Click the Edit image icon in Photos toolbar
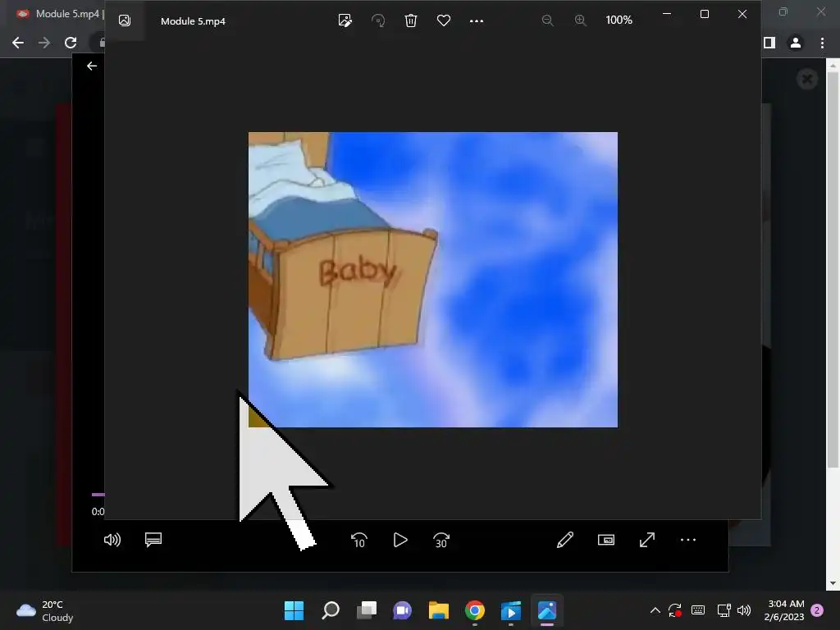Viewport: 840px width, 630px height. pyautogui.click(x=345, y=21)
